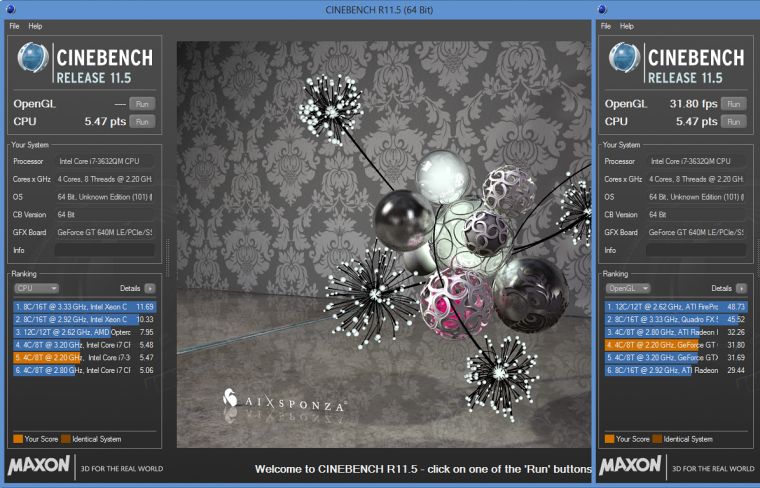
Task: Select AMD Opteron ranking row 7.95
Action: (x=85, y=332)
